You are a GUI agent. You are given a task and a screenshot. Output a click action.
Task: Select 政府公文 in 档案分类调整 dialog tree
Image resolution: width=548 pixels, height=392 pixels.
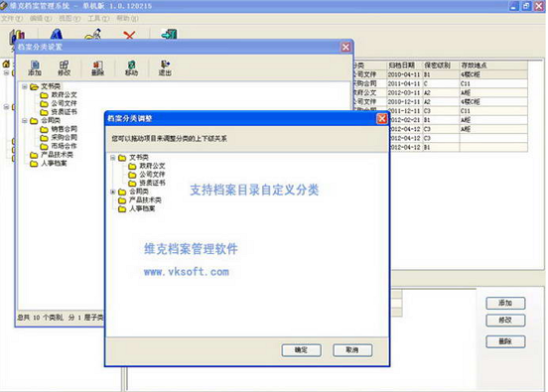(x=152, y=166)
